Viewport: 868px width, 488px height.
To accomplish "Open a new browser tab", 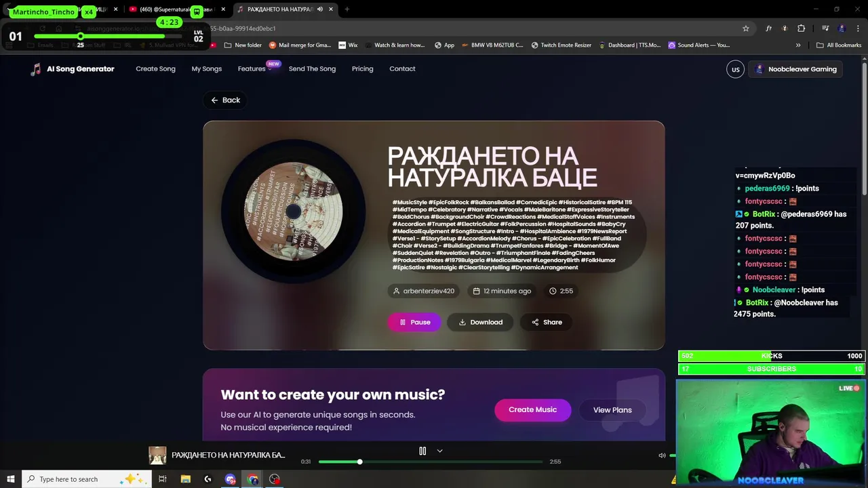I will pos(347,9).
